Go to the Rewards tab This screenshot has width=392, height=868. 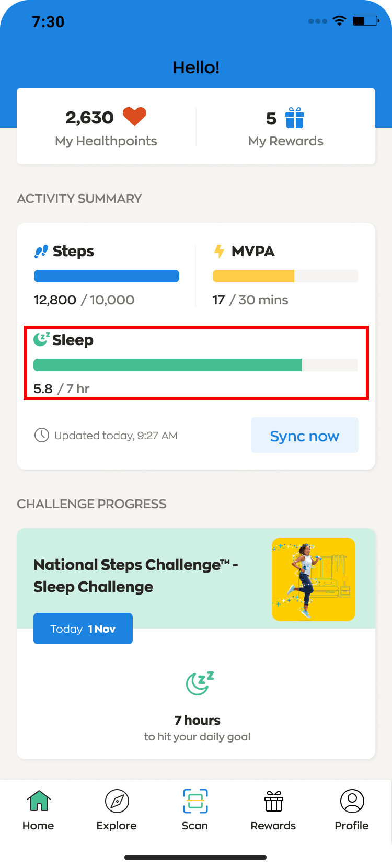[x=273, y=809]
